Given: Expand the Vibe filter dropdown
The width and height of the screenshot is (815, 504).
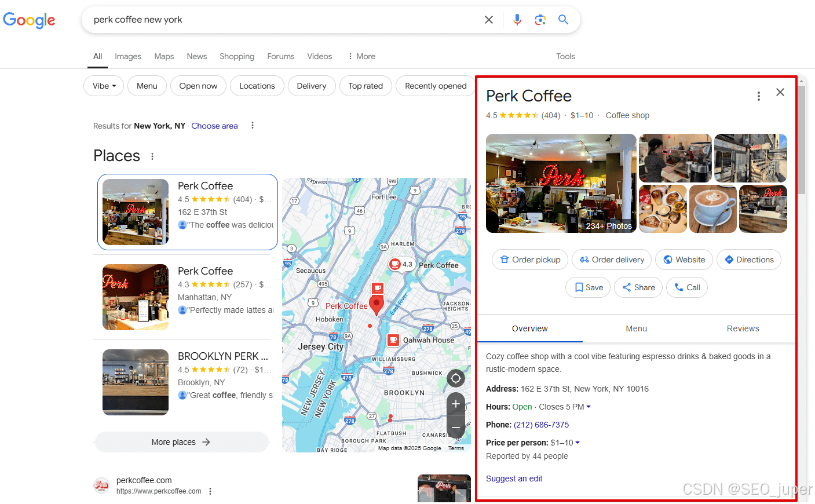Looking at the screenshot, I should click(x=104, y=86).
